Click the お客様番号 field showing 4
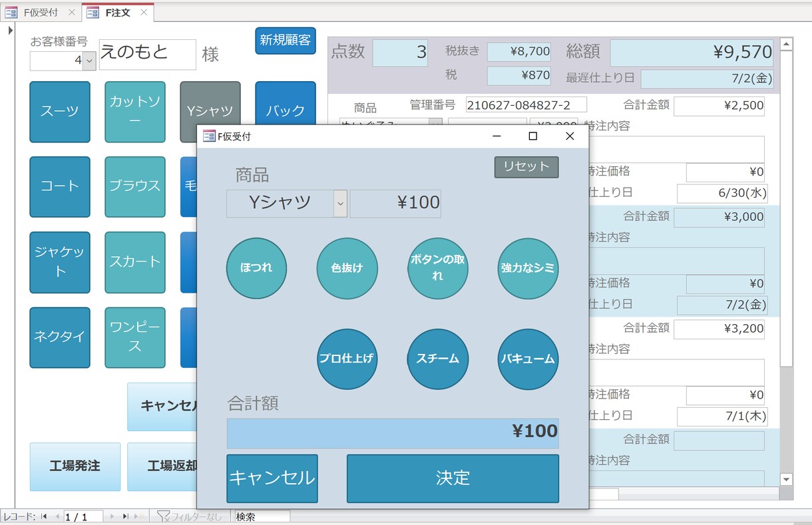The height and width of the screenshot is (525, 812). pos(57,61)
